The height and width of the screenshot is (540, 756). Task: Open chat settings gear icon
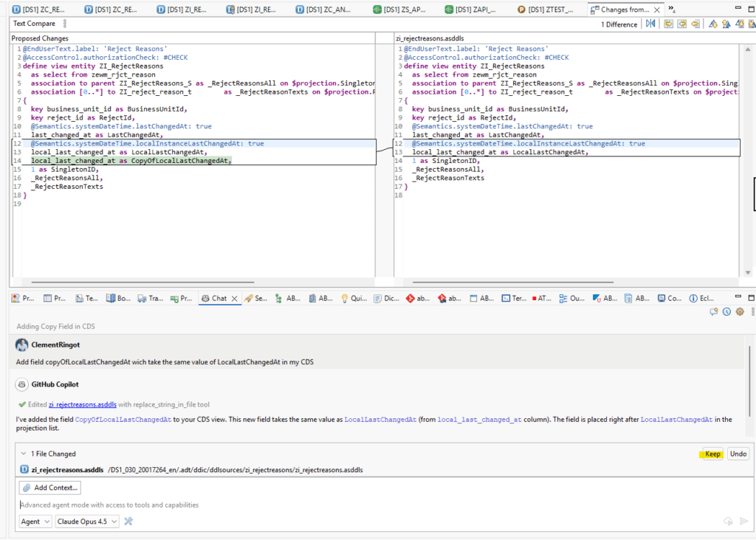pos(739,311)
